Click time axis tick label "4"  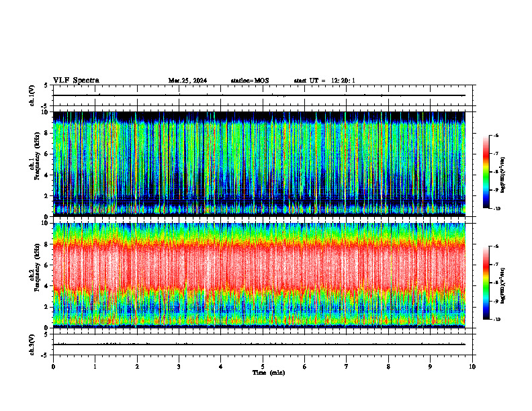tap(221, 367)
